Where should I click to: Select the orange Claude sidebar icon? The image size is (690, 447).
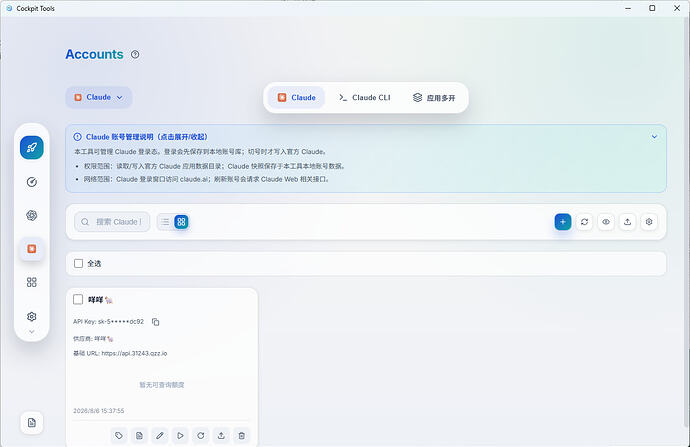tap(32, 249)
